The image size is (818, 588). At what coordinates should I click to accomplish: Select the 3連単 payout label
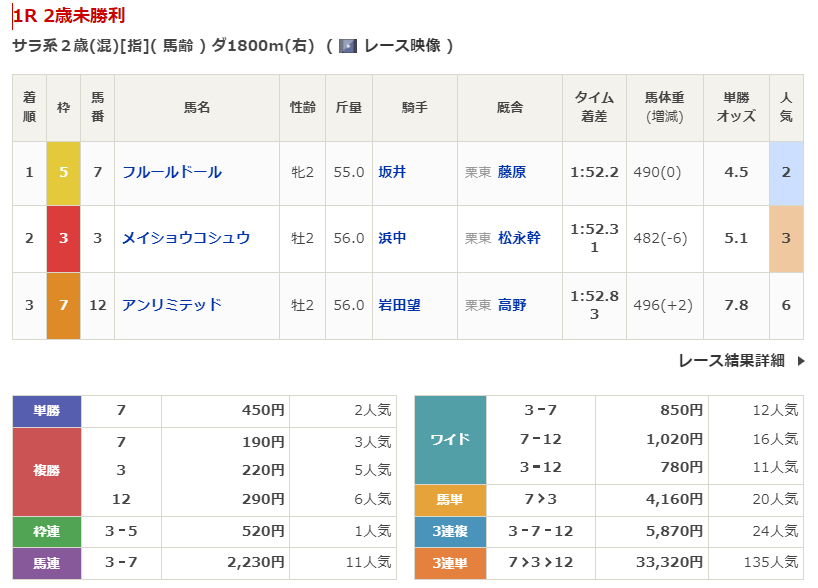[x=449, y=562]
